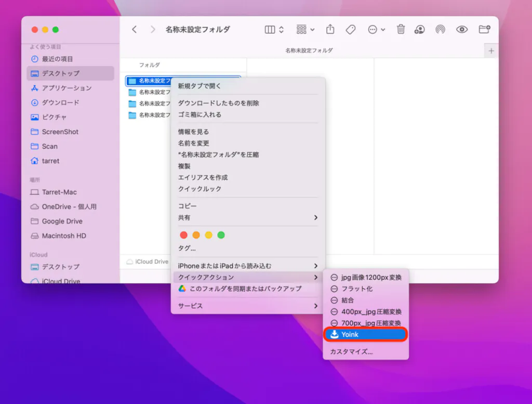Expand サービス submenu
This screenshot has width=532, height=404.
point(248,306)
